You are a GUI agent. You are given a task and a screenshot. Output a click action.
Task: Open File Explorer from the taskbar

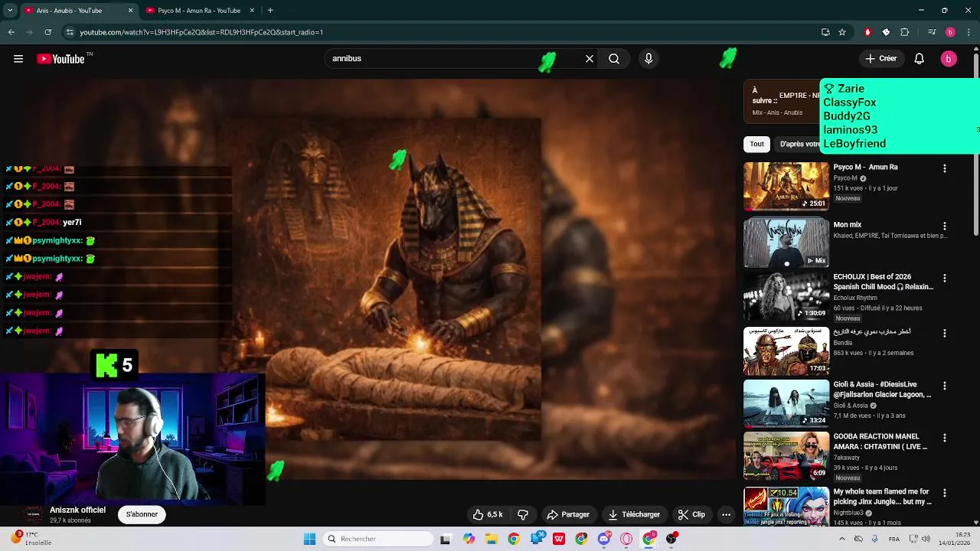pos(492,540)
